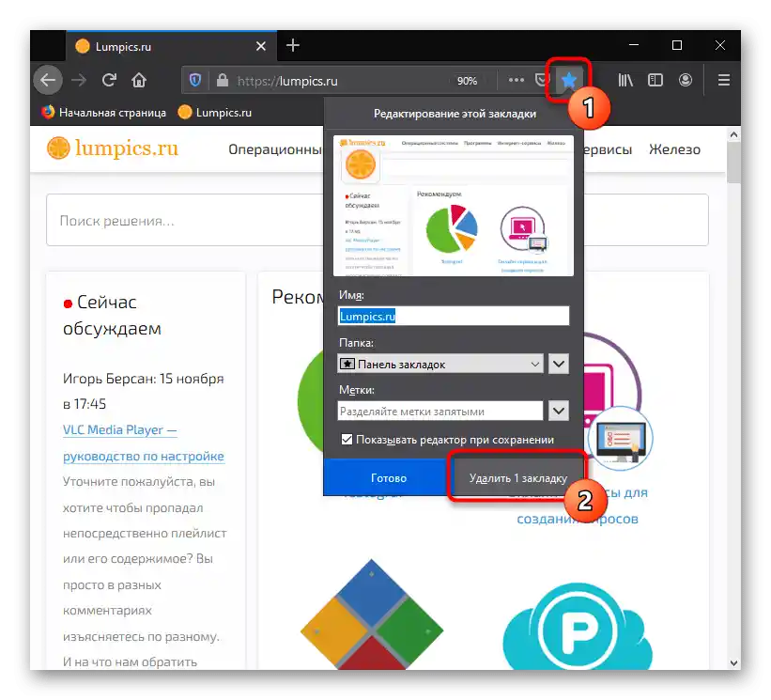The height and width of the screenshot is (700, 771).
Task: Click the Метки tags input field
Action: coord(440,412)
